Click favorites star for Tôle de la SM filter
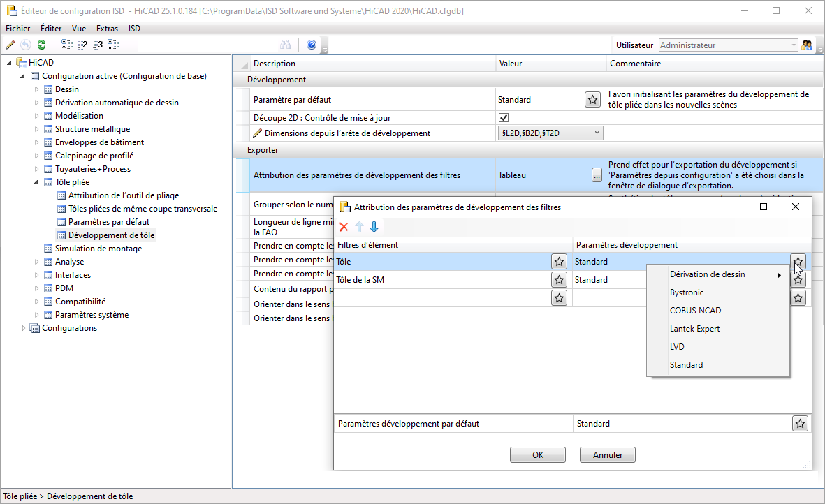Screen dimensions: 825x504 point(559,280)
